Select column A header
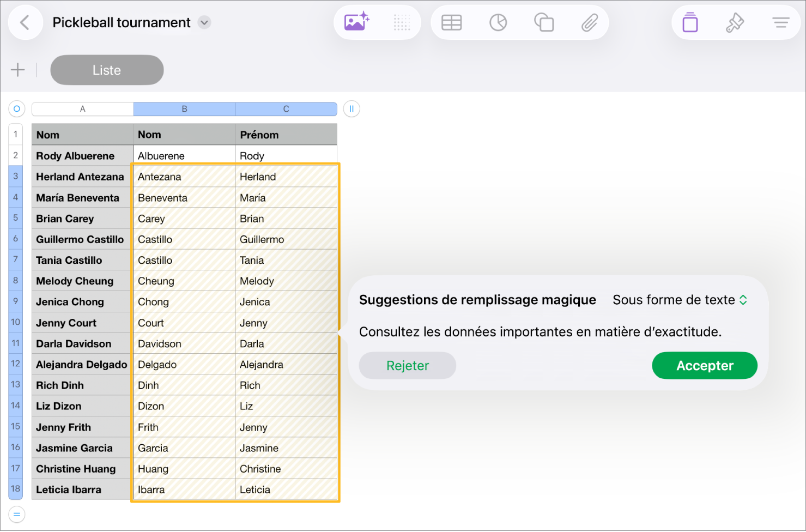Image resolution: width=806 pixels, height=532 pixels. pyautogui.click(x=83, y=109)
